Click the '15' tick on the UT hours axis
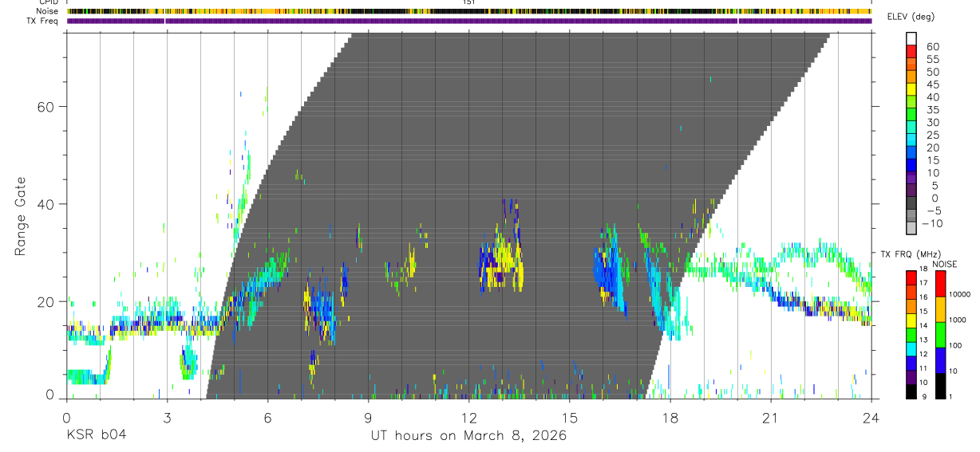 click(570, 417)
